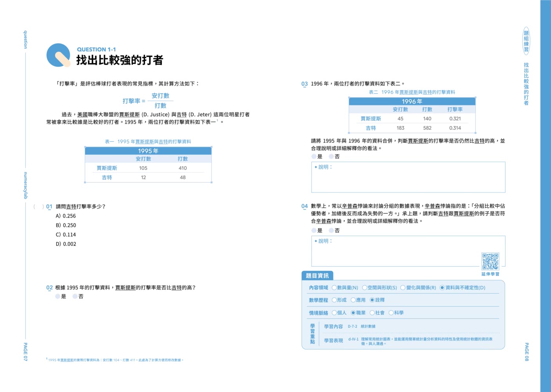Click answer blank parentheses for question 01
Viewport: 551px width, 392px height.
point(39,207)
